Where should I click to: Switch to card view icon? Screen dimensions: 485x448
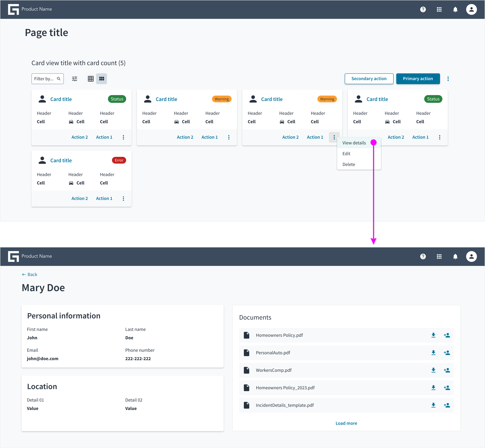[101, 79]
